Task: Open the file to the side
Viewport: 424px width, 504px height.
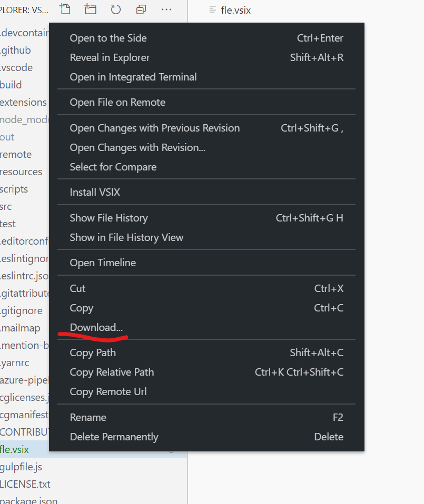Action: pyautogui.click(x=108, y=38)
